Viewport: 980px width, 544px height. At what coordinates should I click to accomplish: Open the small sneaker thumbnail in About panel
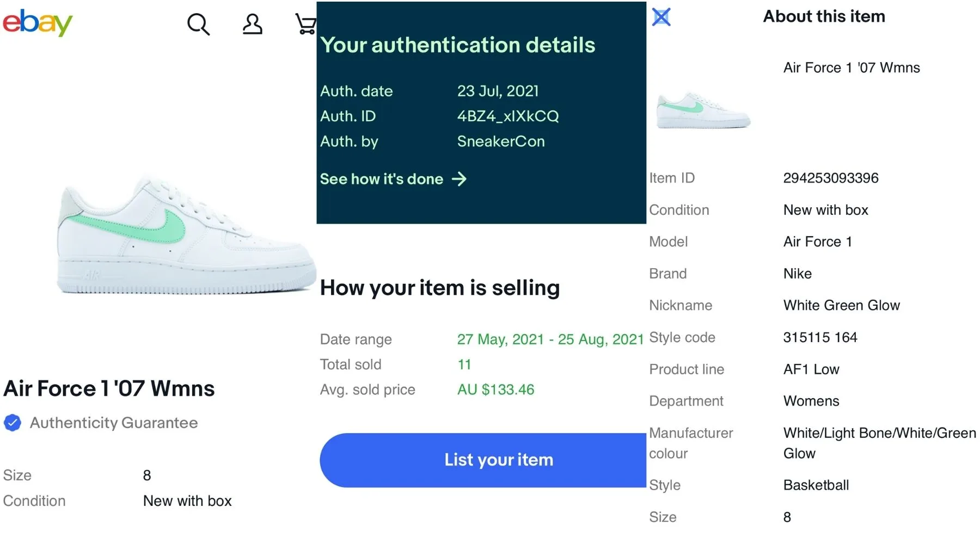pos(703,110)
